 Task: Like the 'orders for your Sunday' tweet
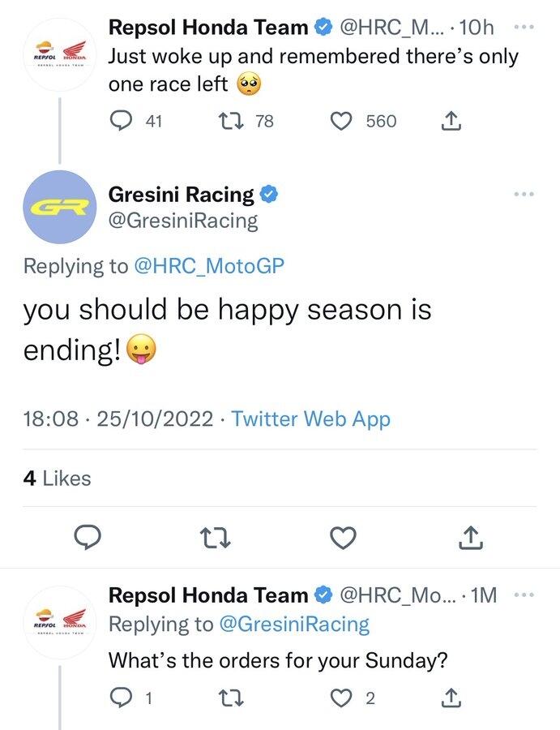coord(344,697)
